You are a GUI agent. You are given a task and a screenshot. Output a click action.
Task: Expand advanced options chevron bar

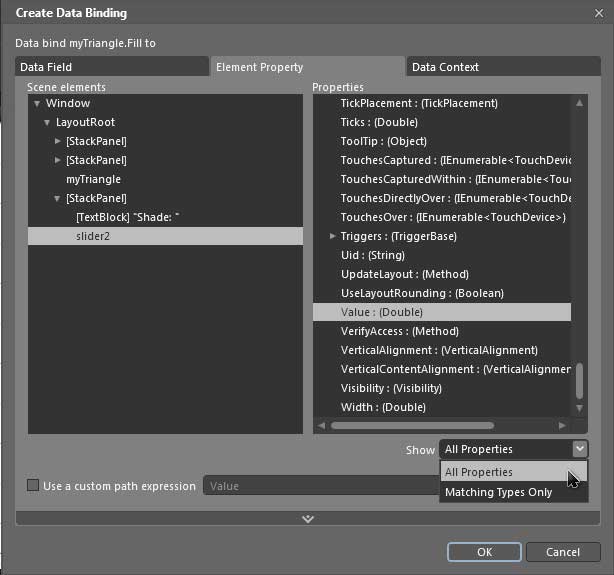pos(308,519)
